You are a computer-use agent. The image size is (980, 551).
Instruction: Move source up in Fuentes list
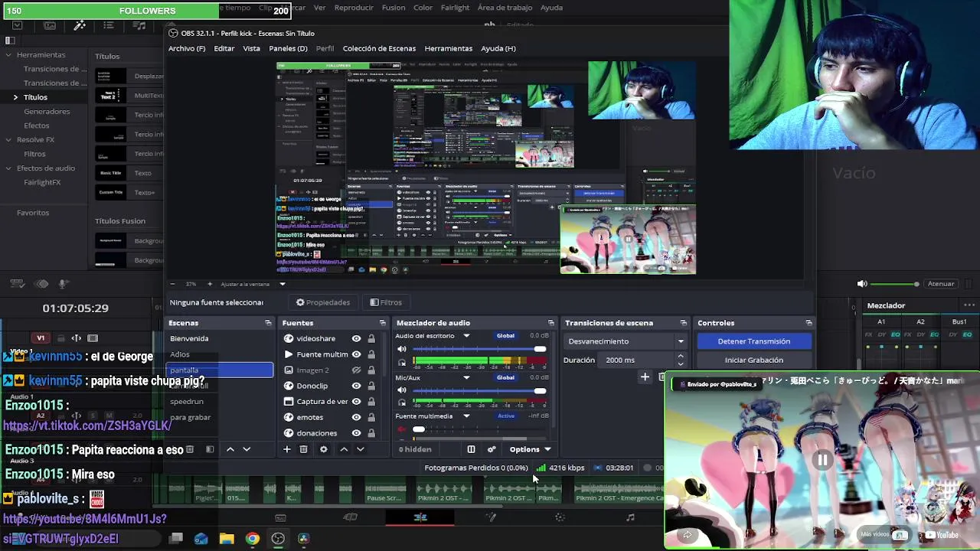(x=344, y=449)
